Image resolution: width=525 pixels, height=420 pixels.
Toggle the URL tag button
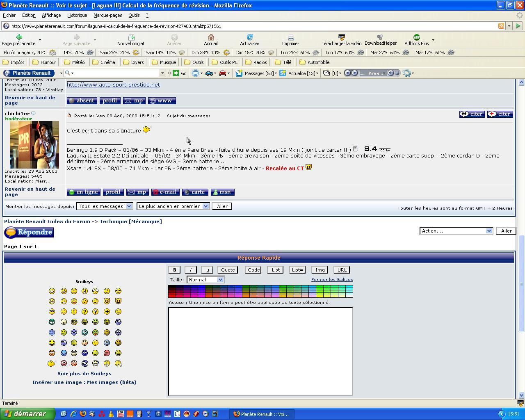(342, 270)
